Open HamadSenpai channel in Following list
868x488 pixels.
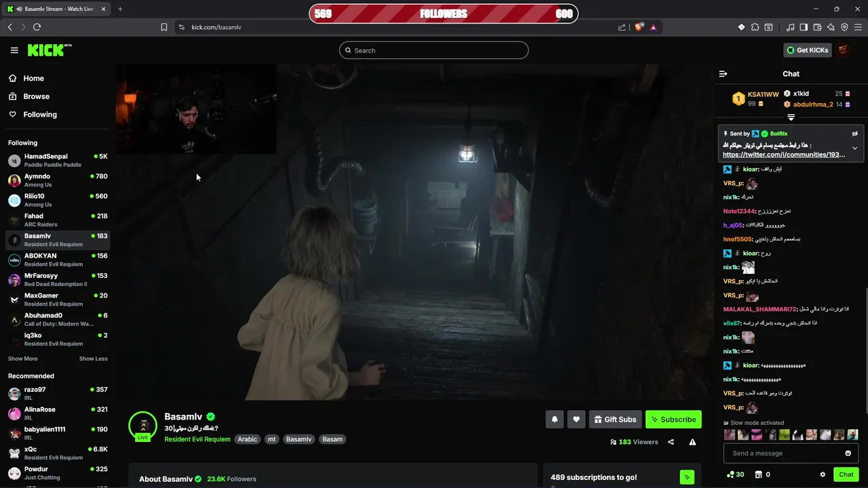pyautogui.click(x=58, y=160)
